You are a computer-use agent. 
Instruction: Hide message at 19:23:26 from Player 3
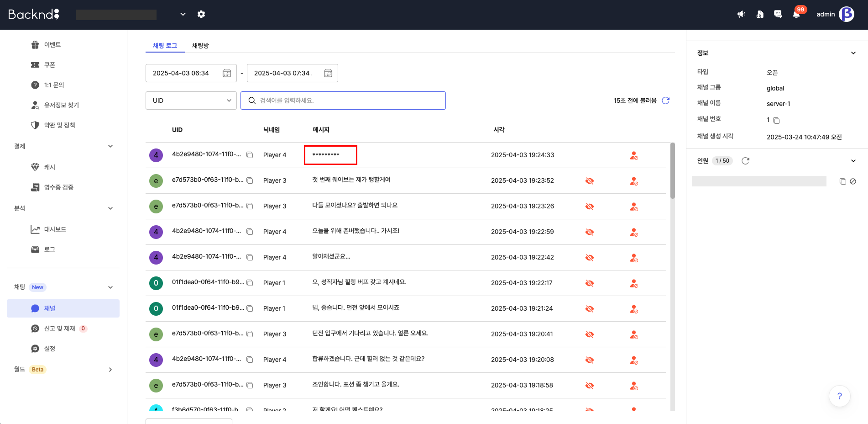click(x=590, y=207)
